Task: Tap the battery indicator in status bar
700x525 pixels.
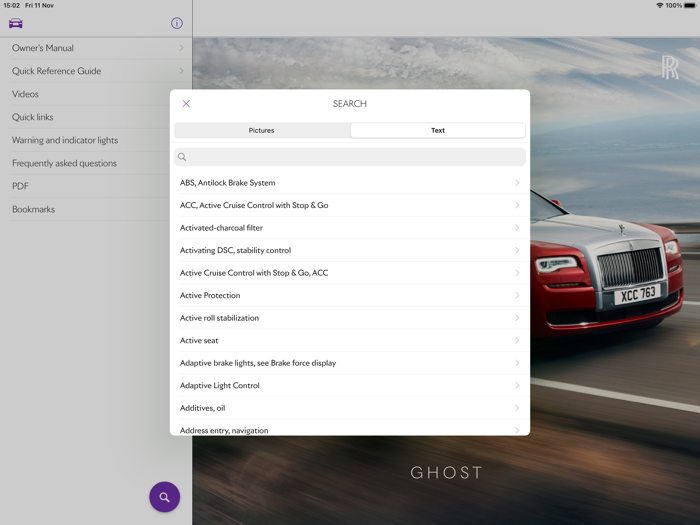Action: pos(690,5)
